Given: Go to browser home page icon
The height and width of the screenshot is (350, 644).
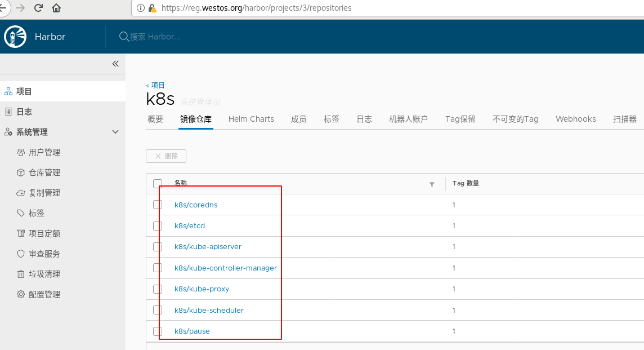Looking at the screenshot, I should (56, 8).
